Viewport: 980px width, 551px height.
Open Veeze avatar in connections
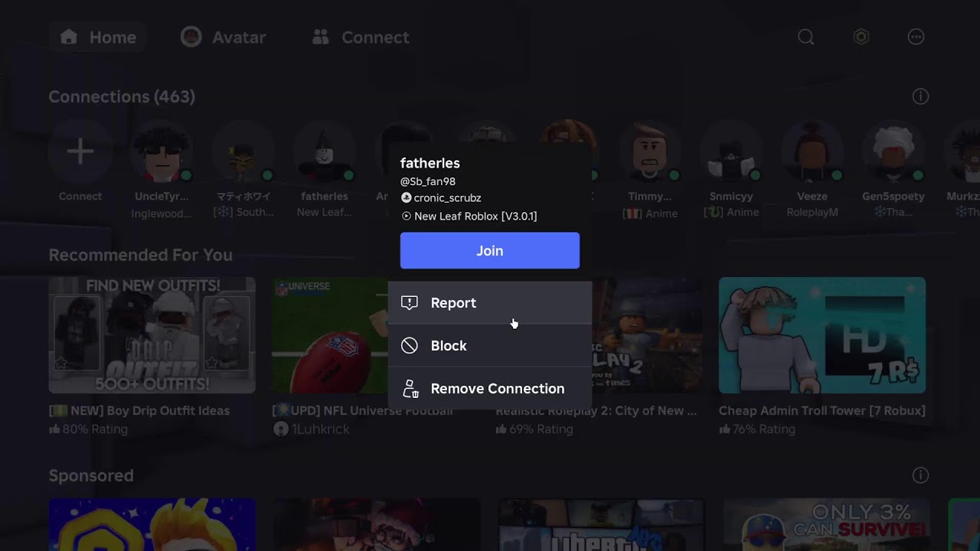pos(812,152)
